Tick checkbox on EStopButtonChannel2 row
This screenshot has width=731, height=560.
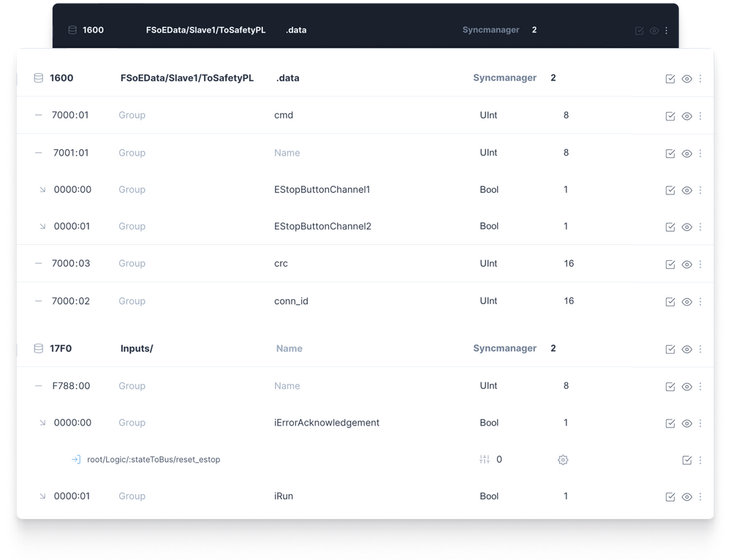click(x=670, y=227)
